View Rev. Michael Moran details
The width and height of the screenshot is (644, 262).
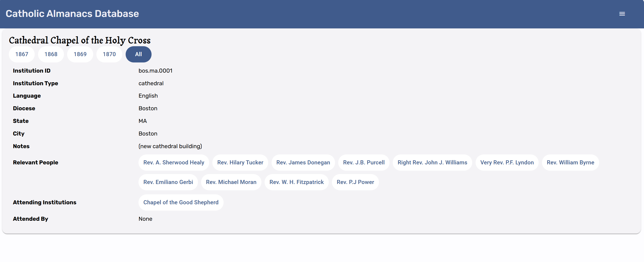[231, 182]
